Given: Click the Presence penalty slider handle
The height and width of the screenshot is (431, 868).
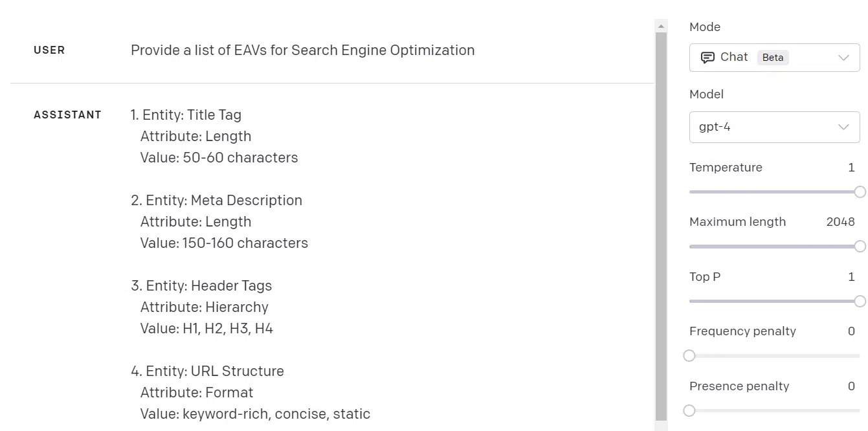Looking at the screenshot, I should click(689, 410).
